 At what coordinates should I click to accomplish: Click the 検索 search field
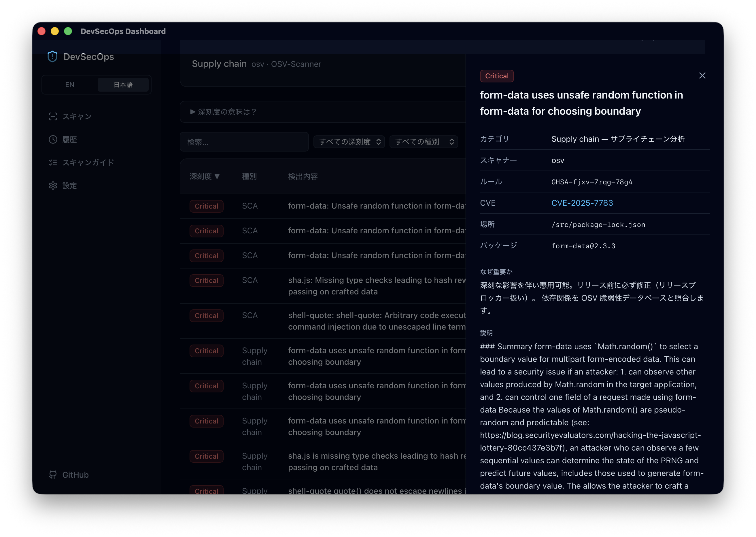[x=244, y=142]
